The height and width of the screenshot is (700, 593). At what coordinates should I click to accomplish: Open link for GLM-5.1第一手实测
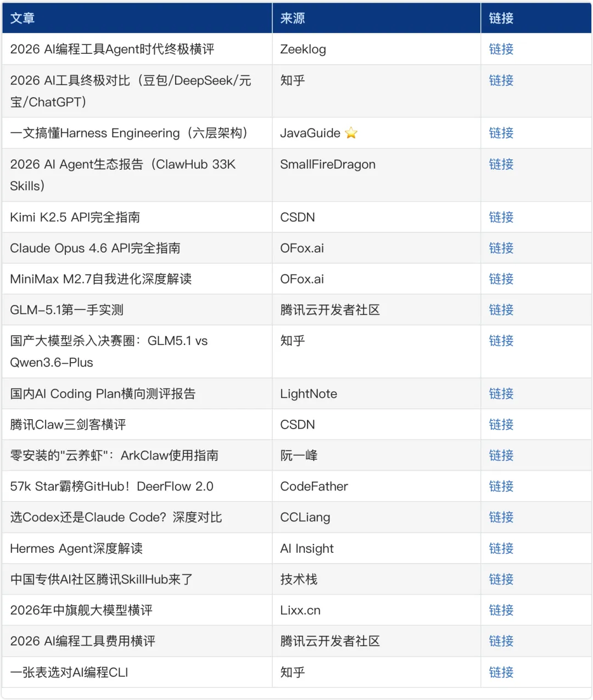501,310
